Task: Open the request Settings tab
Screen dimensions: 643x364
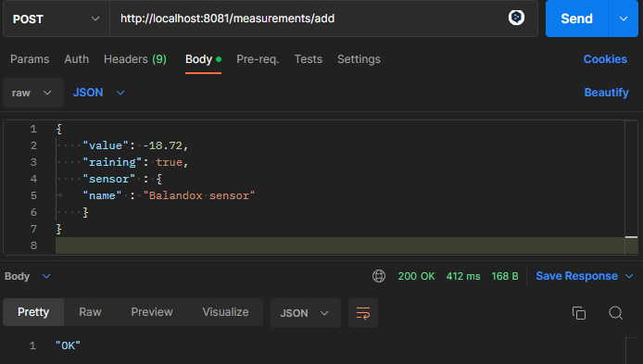Action: click(359, 59)
